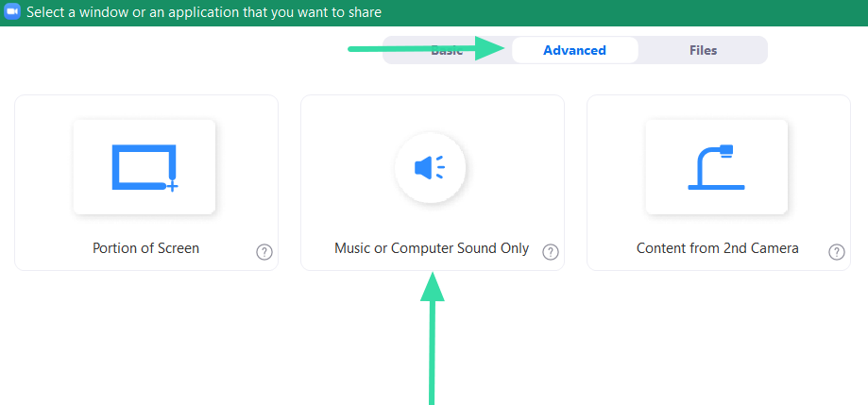The width and height of the screenshot is (868, 405).
Task: Select the Portion of Screen rectangle icon
Action: click(x=145, y=167)
